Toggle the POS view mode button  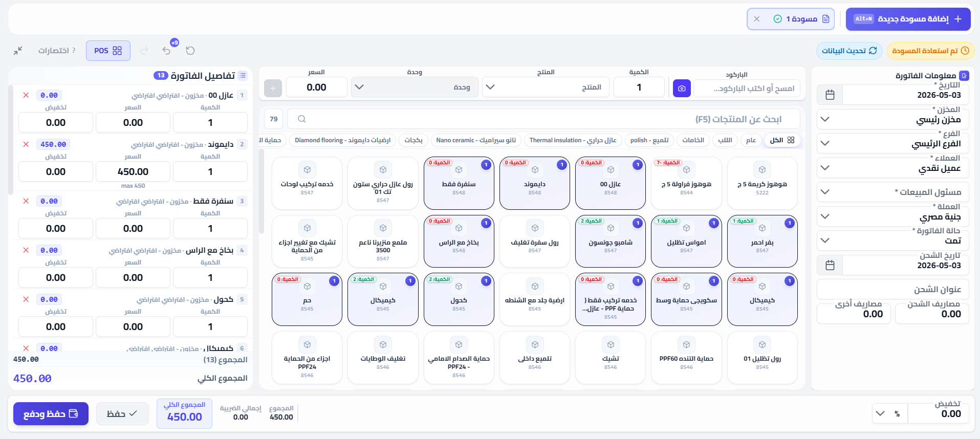point(108,51)
